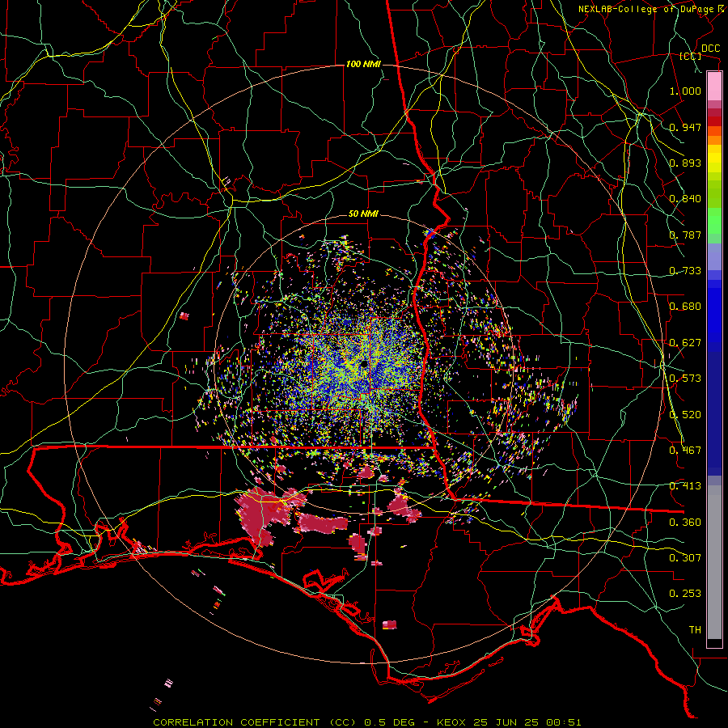Select the 0.360 legend value
Image resolution: width=728 pixels, height=728 pixels.
click(685, 523)
